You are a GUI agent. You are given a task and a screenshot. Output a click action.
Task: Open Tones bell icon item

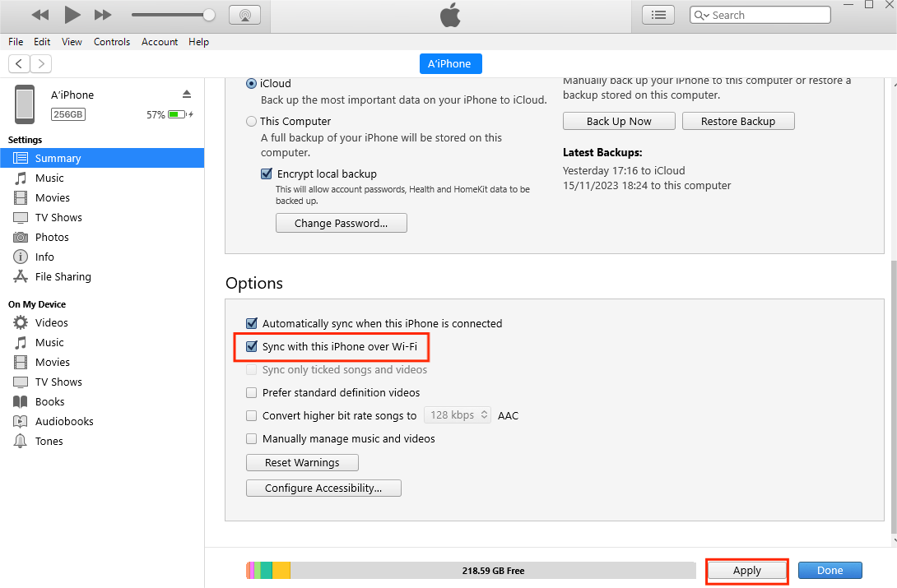click(x=21, y=441)
